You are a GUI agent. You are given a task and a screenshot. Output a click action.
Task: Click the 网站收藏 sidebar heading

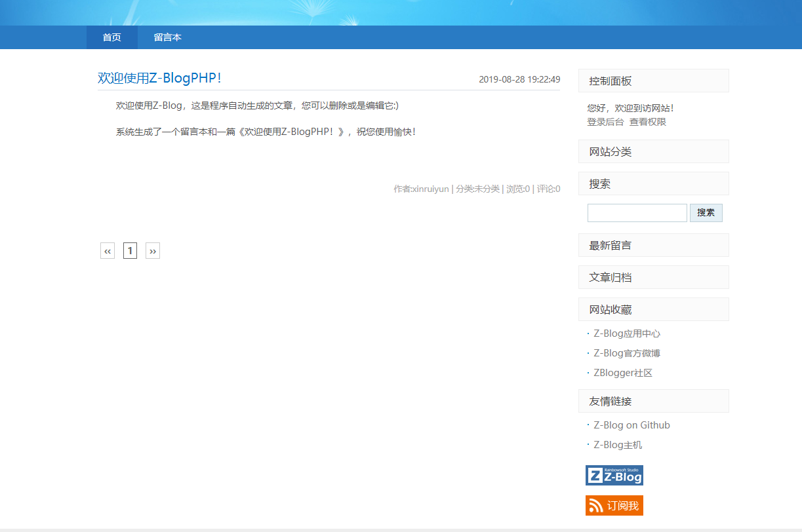coord(654,309)
